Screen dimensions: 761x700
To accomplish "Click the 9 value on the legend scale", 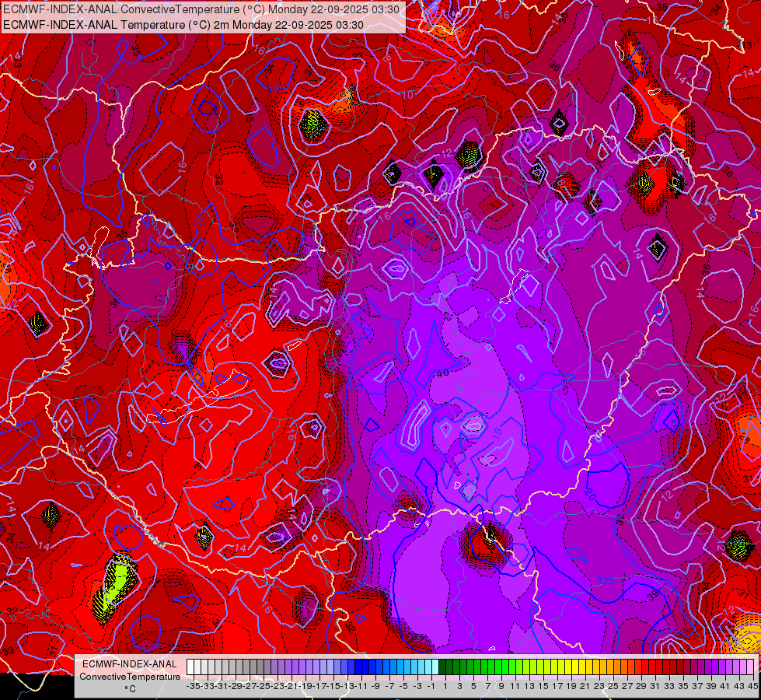I will click(x=501, y=686).
